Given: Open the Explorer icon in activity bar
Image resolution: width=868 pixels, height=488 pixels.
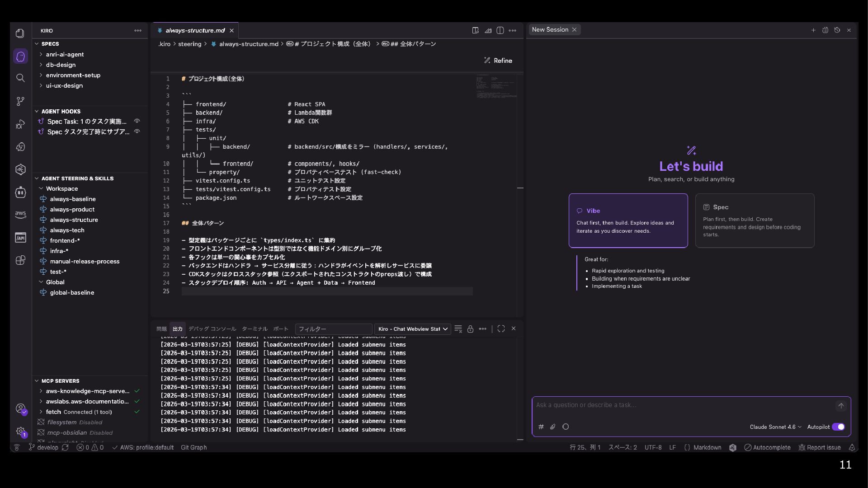Looking at the screenshot, I should click(20, 33).
